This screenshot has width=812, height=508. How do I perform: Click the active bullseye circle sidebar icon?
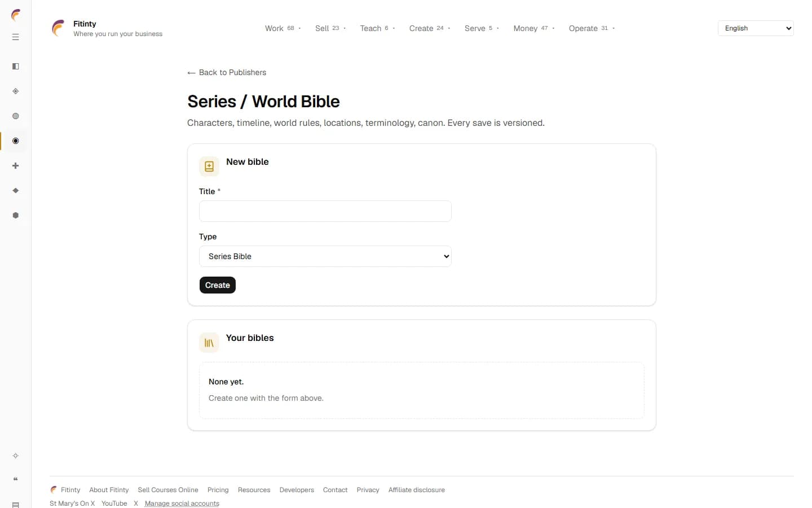click(x=16, y=141)
